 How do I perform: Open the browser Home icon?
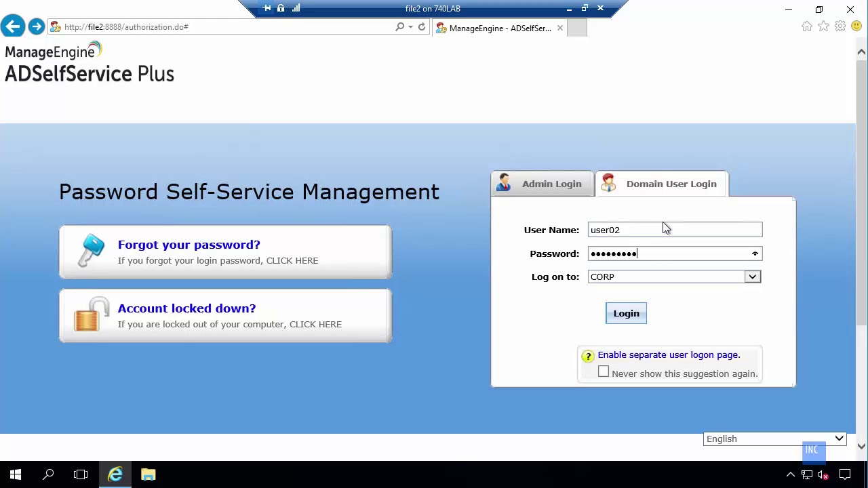(807, 26)
